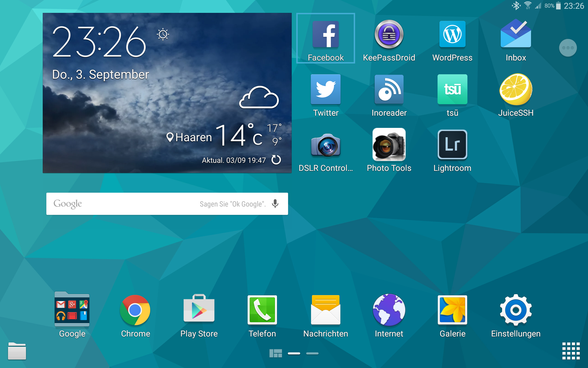Tap the Aktual. 03/09 19:47 update text
The width and height of the screenshot is (588, 368).
coord(234,160)
